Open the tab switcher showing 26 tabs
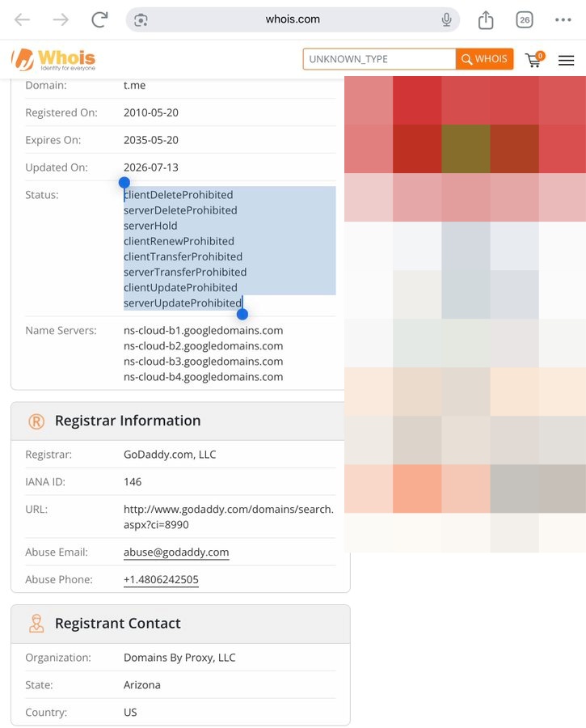This screenshot has height=728, width=586. click(x=525, y=19)
